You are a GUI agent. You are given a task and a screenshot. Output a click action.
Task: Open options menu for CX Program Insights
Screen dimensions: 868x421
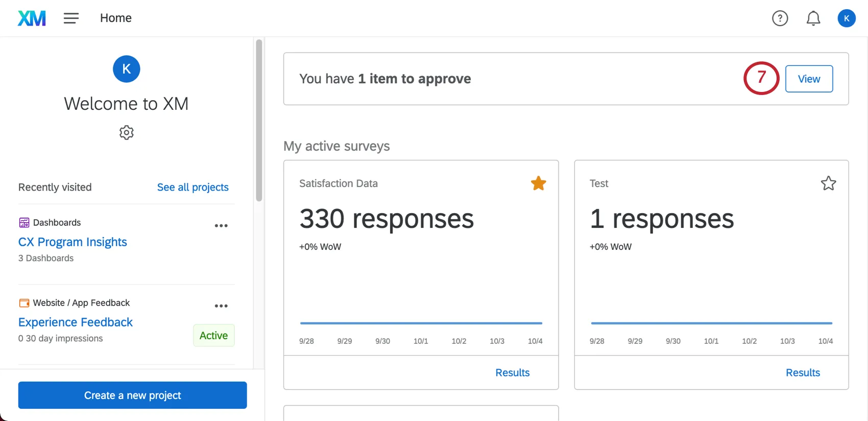(221, 226)
